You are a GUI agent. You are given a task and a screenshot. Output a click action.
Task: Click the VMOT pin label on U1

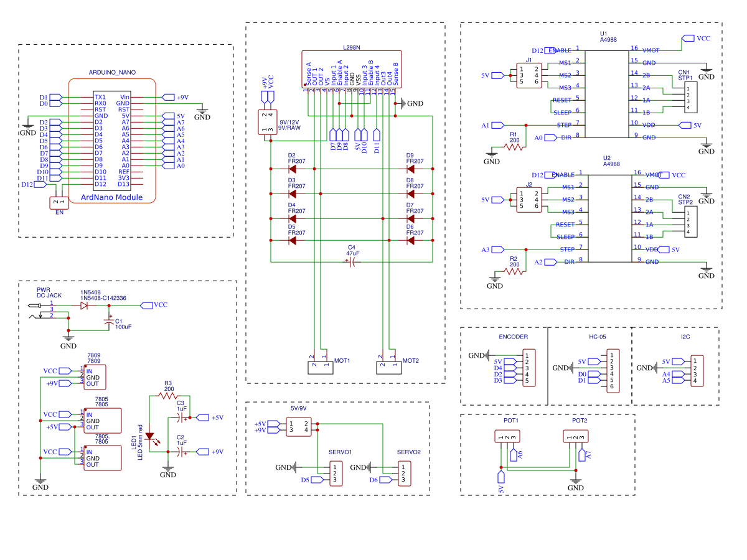pyautogui.click(x=651, y=50)
